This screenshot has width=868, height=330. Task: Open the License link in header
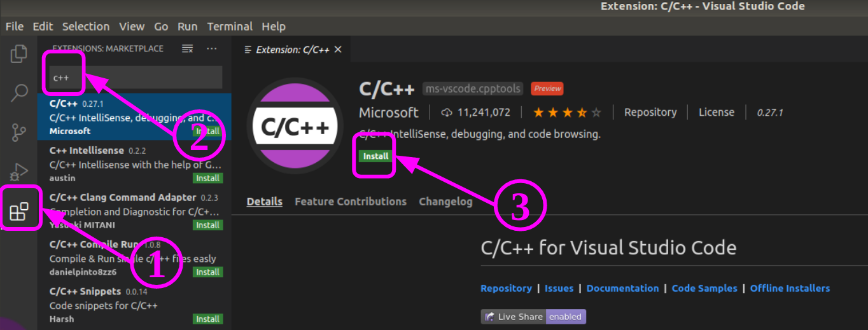pos(717,113)
